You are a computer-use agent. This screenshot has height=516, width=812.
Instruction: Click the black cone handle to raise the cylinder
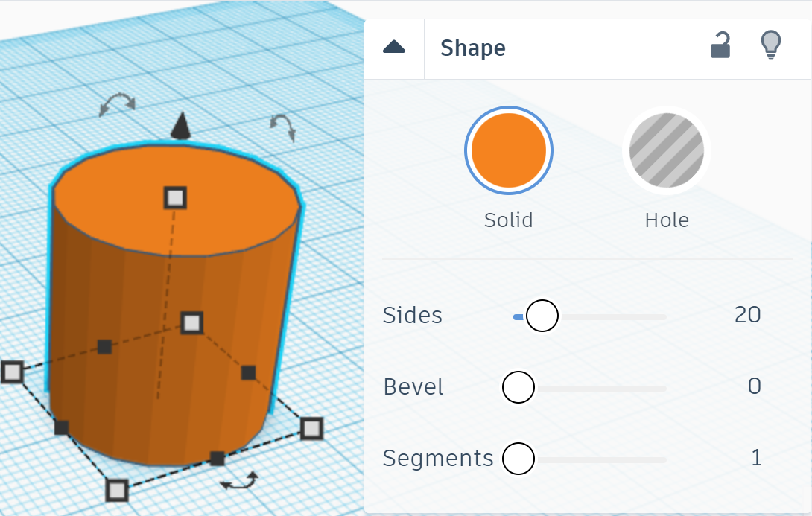[179, 127]
